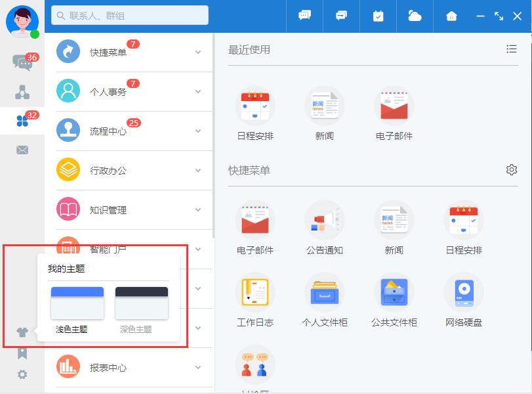The image size is (532, 394).
Task: Open settings gear at sidebar bottom
Action: click(22, 374)
